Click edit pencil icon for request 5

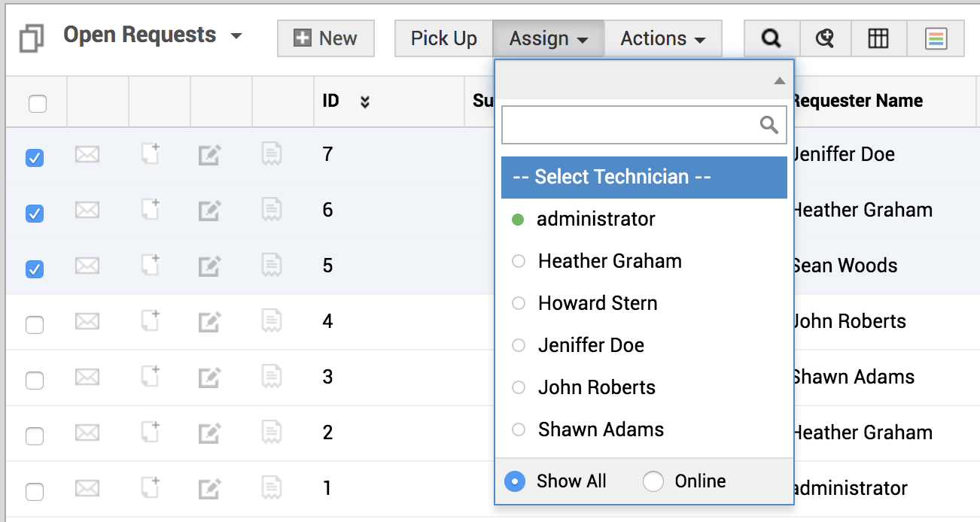(x=209, y=266)
